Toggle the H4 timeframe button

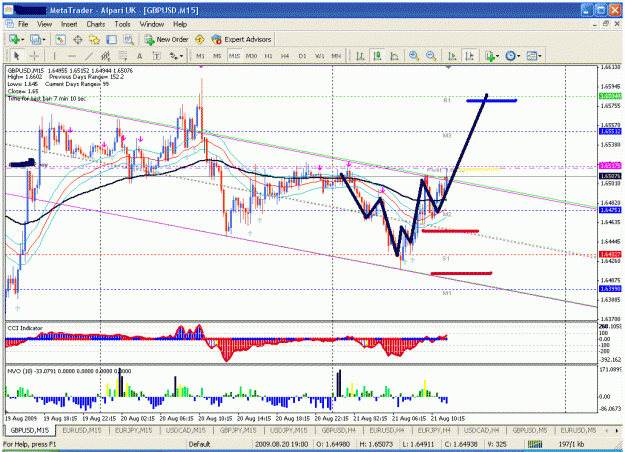pos(285,56)
